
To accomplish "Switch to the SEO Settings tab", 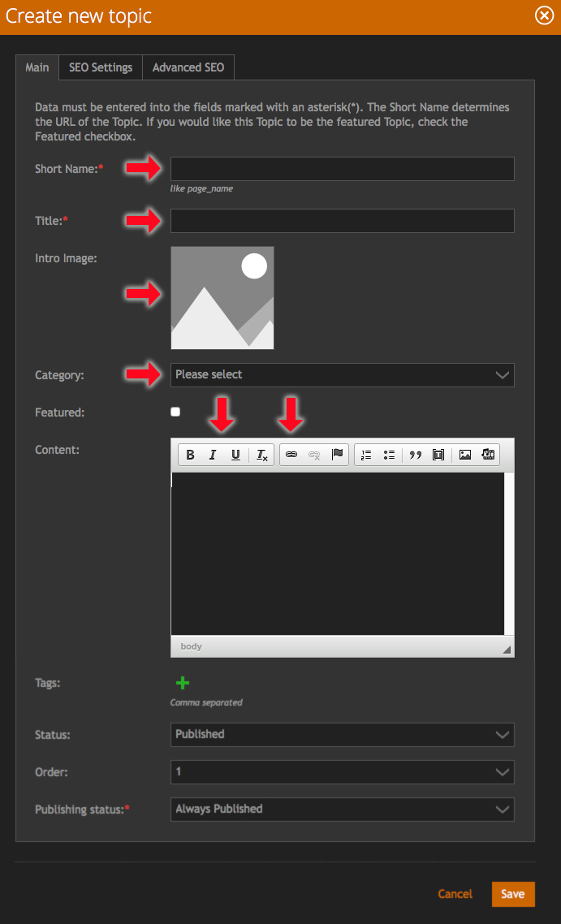I will pos(101,67).
